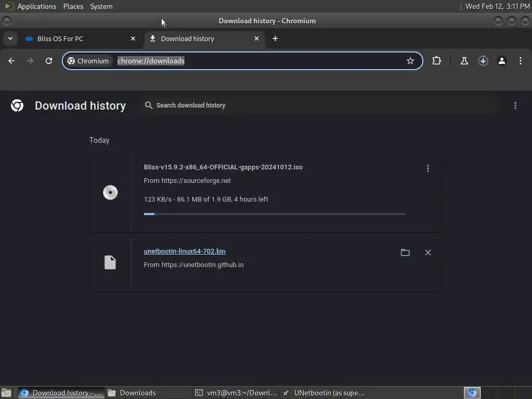
Task: Maximize the Chromium window
Action: 512,21
